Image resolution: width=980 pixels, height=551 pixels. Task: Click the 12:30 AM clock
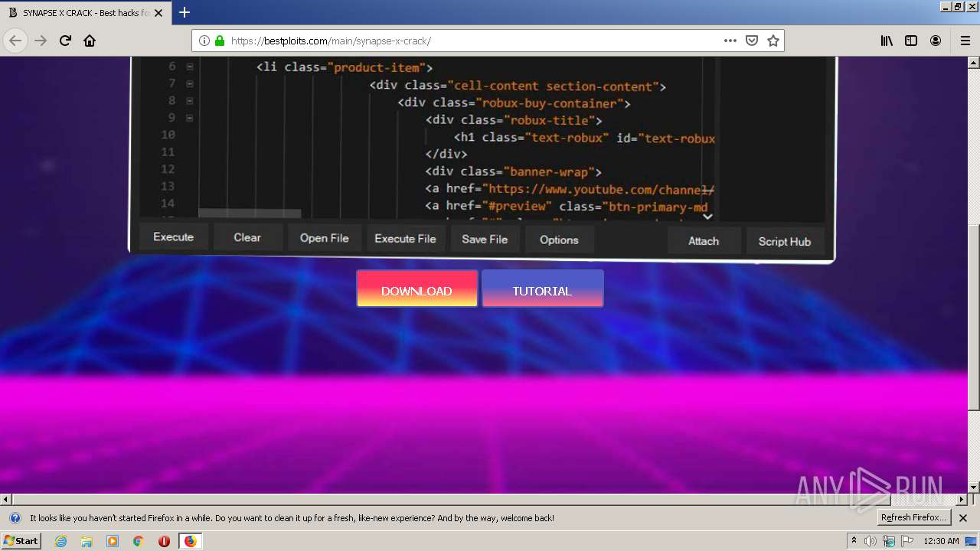click(x=942, y=541)
